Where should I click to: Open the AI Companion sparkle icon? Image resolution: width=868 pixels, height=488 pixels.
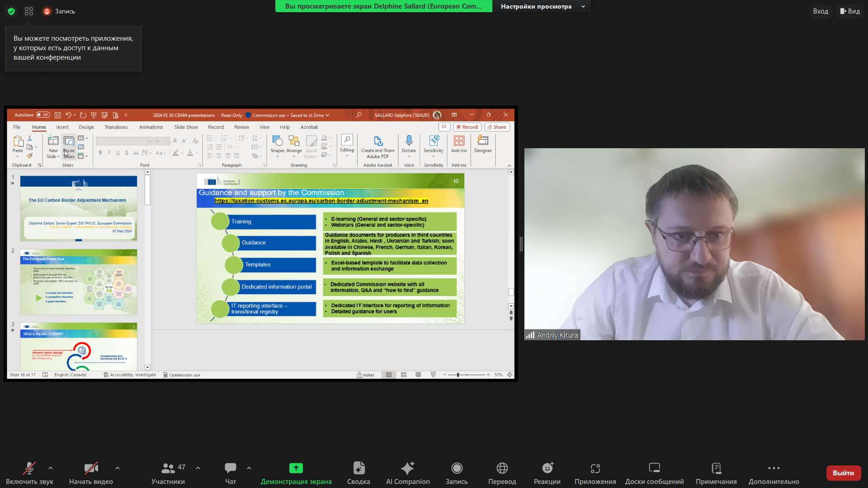click(x=407, y=468)
